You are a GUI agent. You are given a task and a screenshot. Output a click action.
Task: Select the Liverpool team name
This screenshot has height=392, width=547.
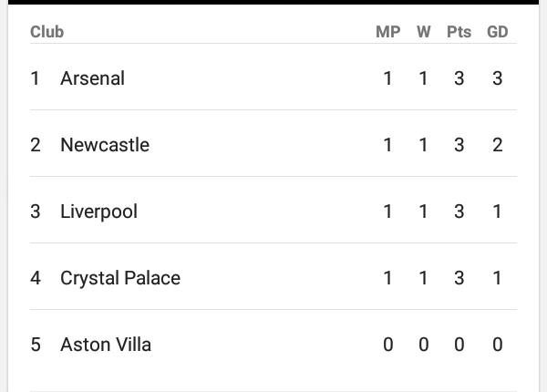click(98, 211)
